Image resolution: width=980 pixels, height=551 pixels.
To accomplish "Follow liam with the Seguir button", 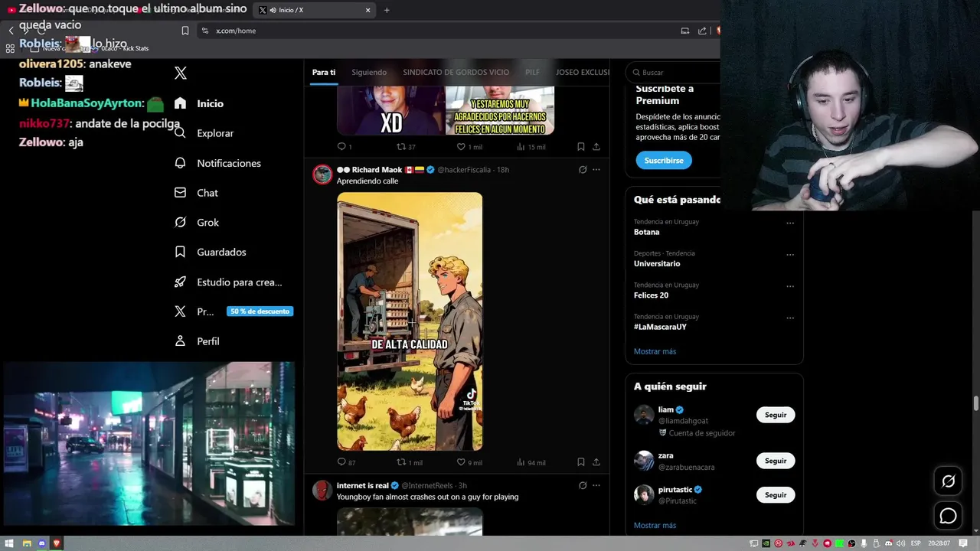I will tap(776, 415).
